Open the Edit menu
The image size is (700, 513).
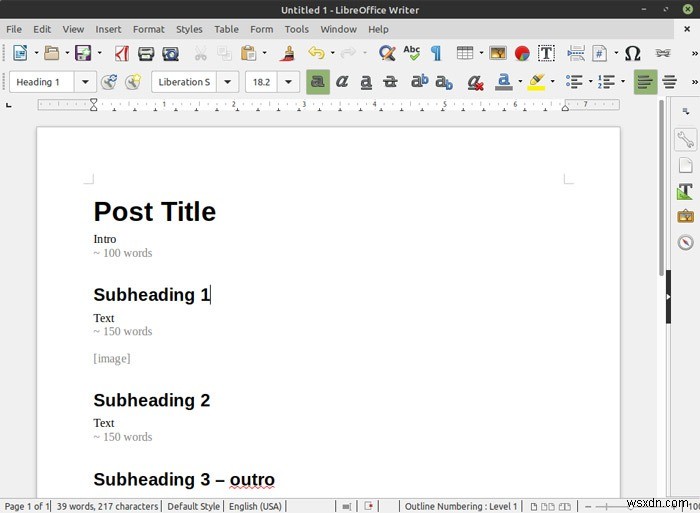42,29
